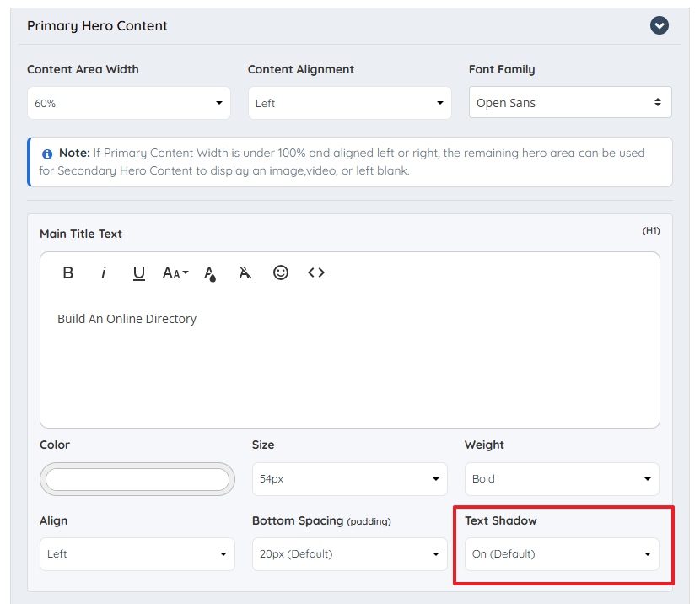The image size is (700, 604).
Task: Click the Color label
Action: [55, 445]
